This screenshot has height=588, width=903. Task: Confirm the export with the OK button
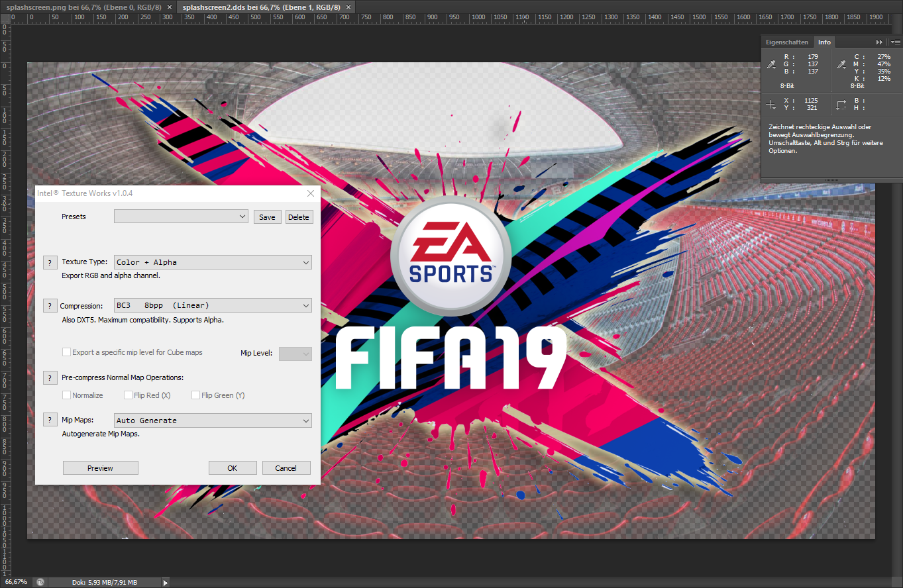(232, 467)
